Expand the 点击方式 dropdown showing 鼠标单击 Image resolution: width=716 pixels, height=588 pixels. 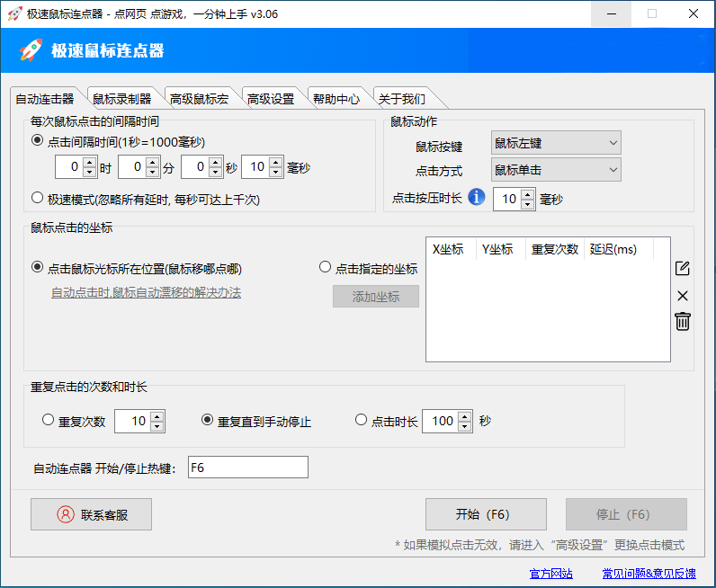click(x=556, y=169)
